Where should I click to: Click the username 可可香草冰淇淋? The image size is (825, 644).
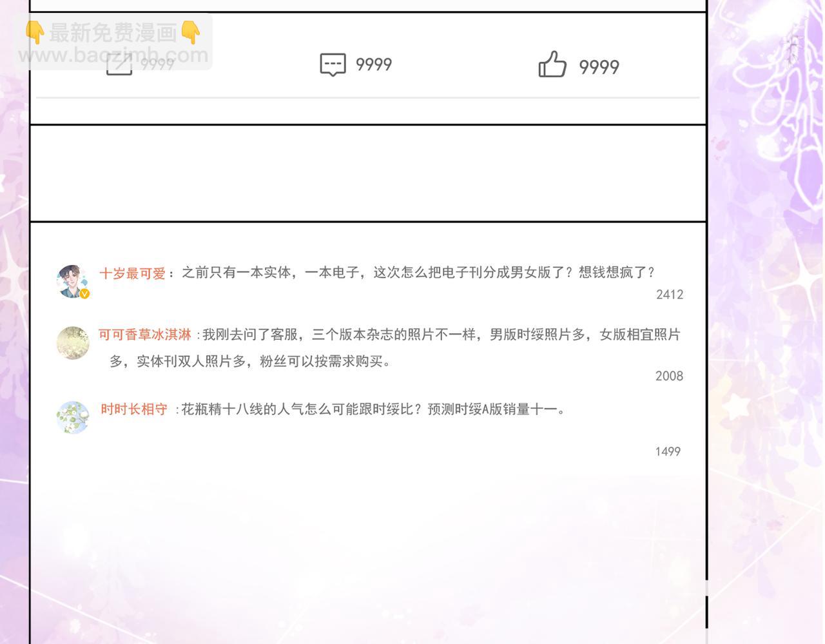145,335
